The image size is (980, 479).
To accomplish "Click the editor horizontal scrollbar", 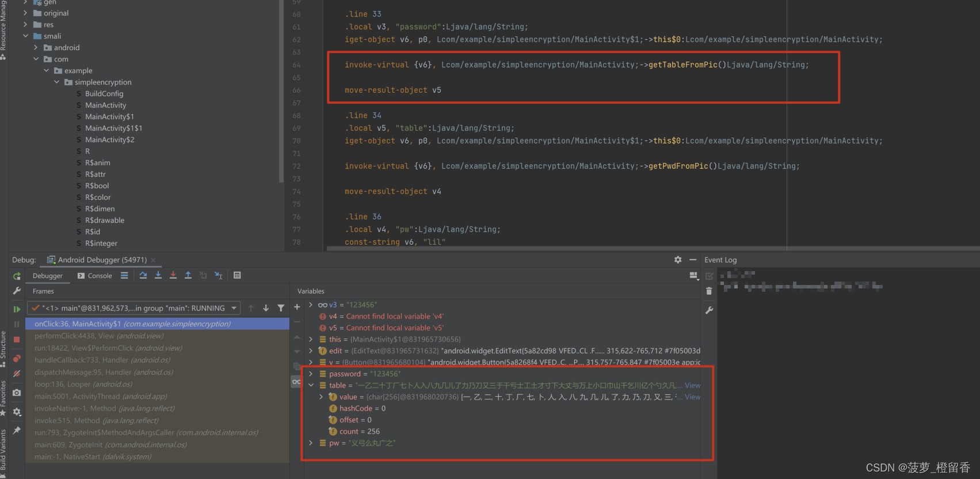I will click(653, 249).
